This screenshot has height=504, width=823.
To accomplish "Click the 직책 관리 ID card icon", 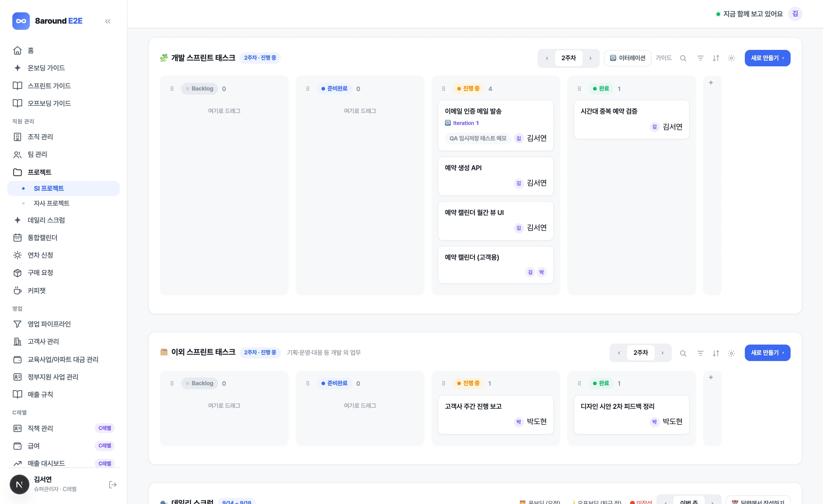I will 17,428.
